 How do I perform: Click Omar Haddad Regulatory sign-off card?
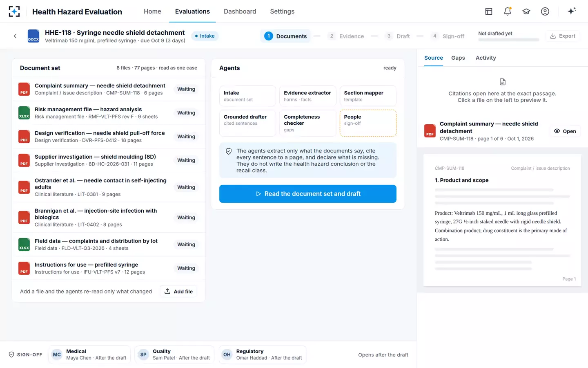[263, 355]
